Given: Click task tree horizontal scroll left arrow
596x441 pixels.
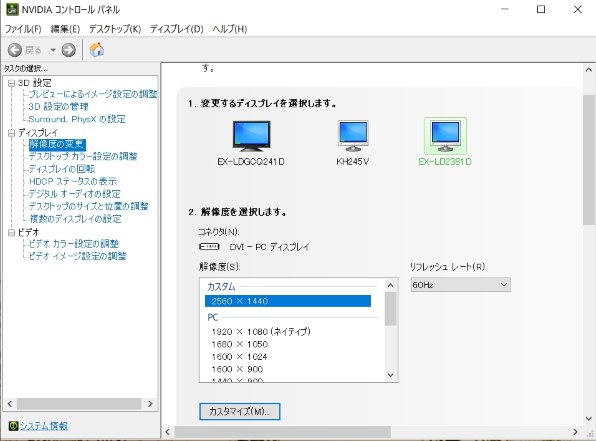Looking at the screenshot, I should (x=10, y=404).
